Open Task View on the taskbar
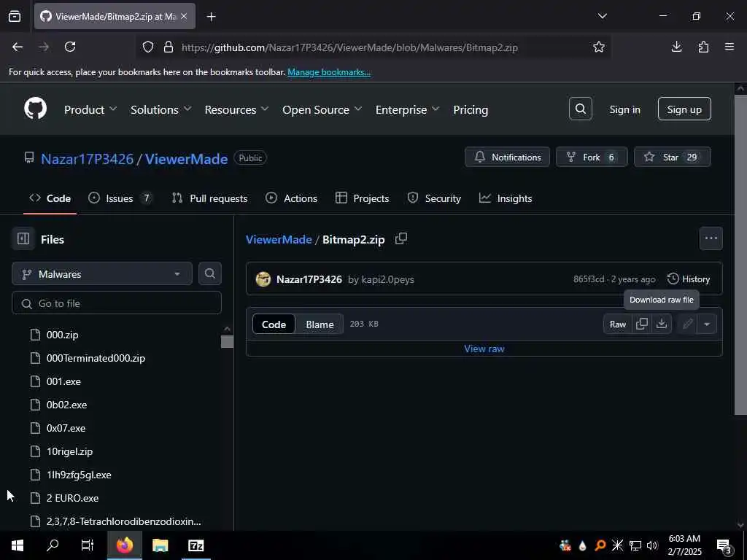 (x=88, y=545)
